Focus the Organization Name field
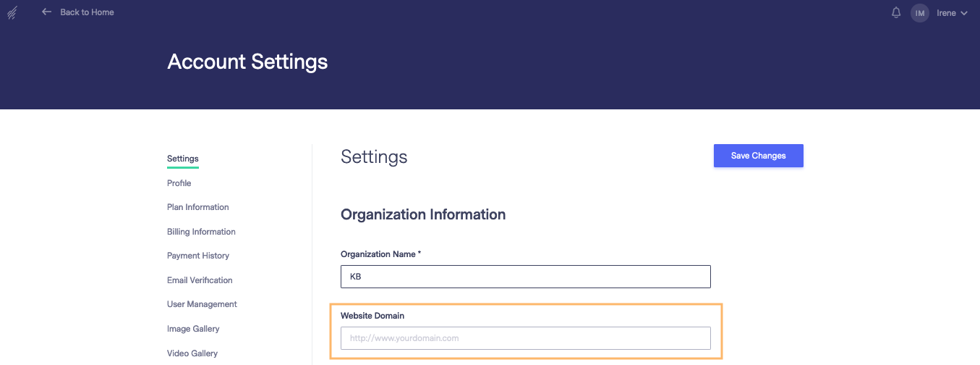This screenshot has height=365, width=980. point(526,277)
